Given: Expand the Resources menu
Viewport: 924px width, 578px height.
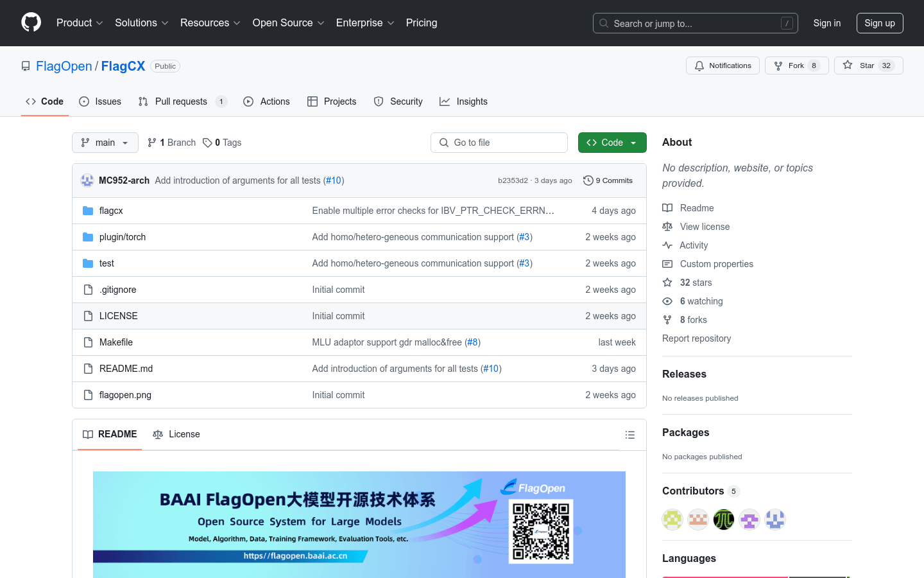Looking at the screenshot, I should tap(210, 23).
